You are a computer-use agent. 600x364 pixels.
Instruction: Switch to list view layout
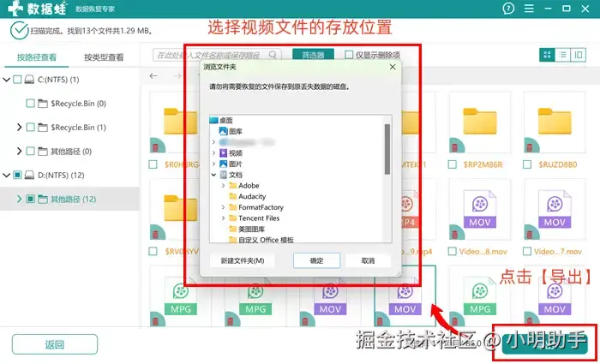(562, 55)
